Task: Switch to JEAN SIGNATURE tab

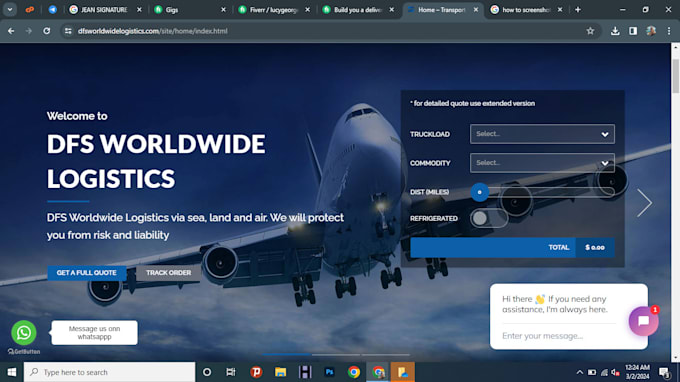Action: click(x=106, y=10)
